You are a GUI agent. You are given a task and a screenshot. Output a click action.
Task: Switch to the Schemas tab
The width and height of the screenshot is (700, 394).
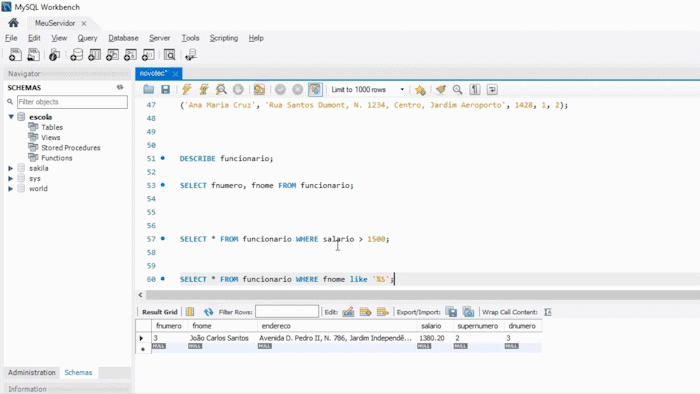(78, 372)
